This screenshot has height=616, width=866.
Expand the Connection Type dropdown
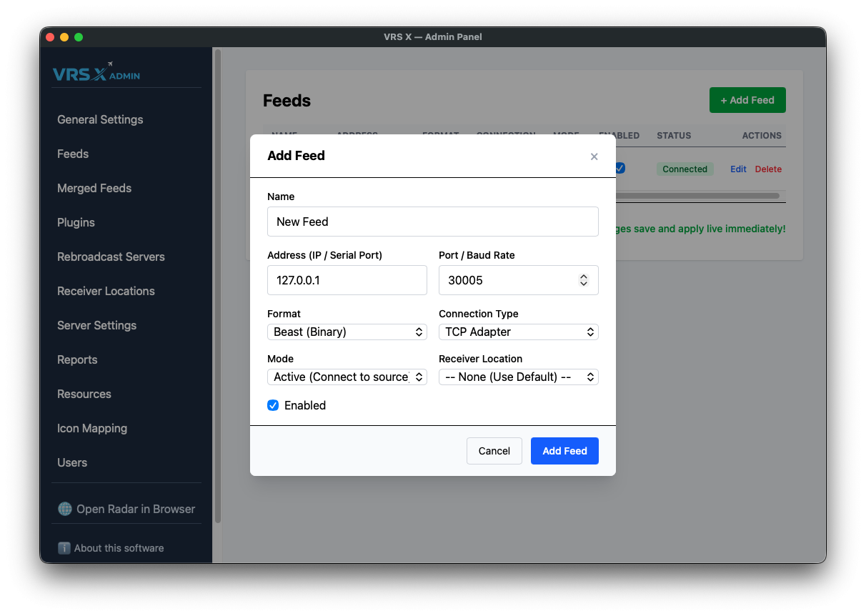518,332
